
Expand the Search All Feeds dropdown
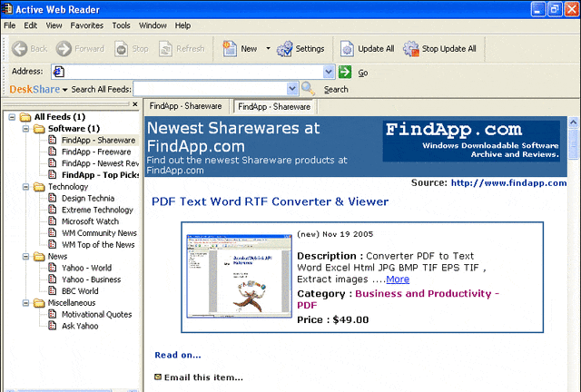(x=292, y=89)
